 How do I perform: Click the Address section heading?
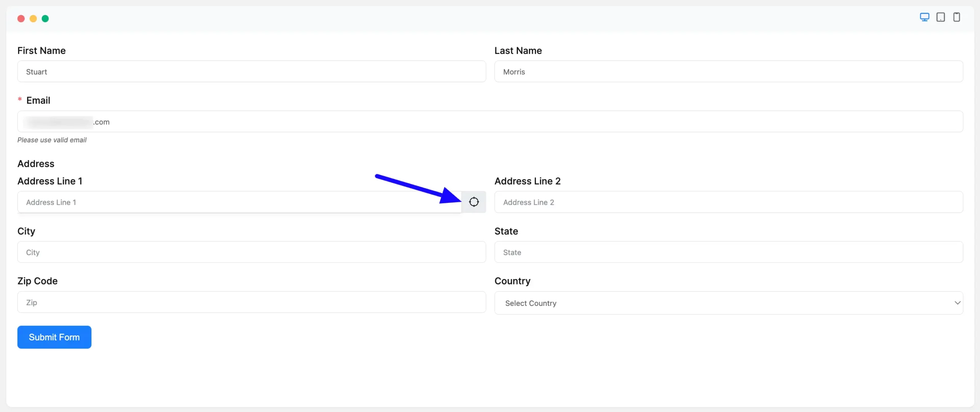point(36,163)
